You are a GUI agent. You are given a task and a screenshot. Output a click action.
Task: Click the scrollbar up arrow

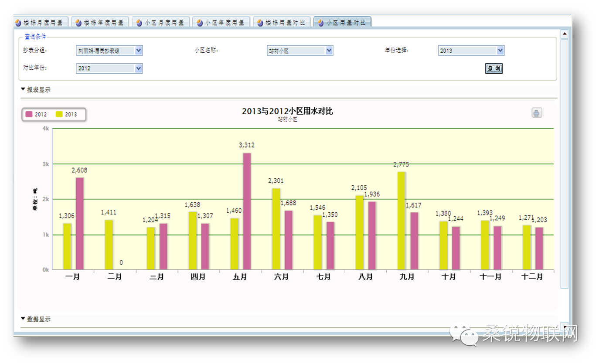coord(564,34)
